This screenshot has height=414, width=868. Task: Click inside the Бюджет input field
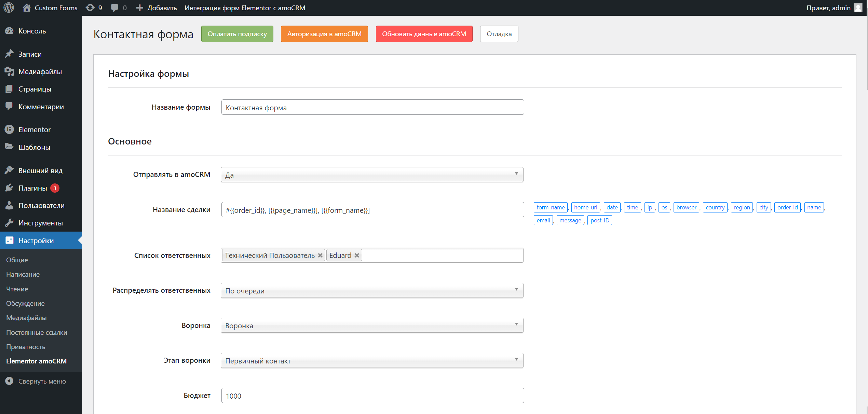click(372, 395)
